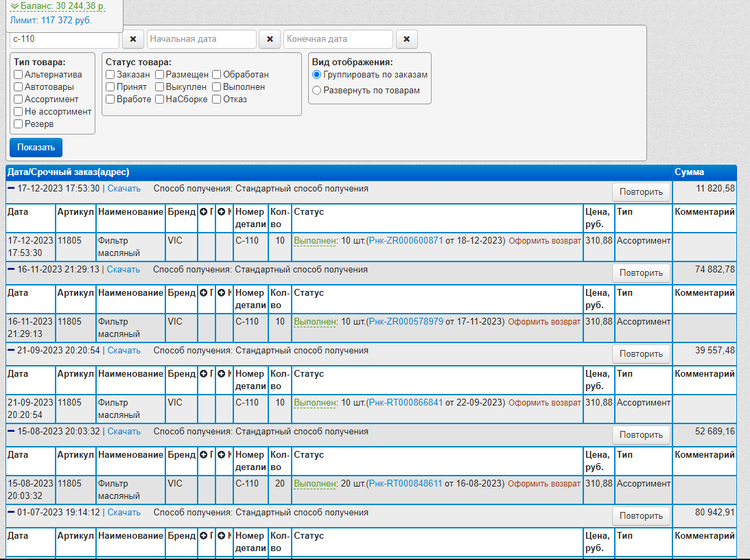Screen dimensions: 750x560
Task: Click first plus icon in 01-07-2023 table header
Action: pyautogui.click(x=204, y=535)
